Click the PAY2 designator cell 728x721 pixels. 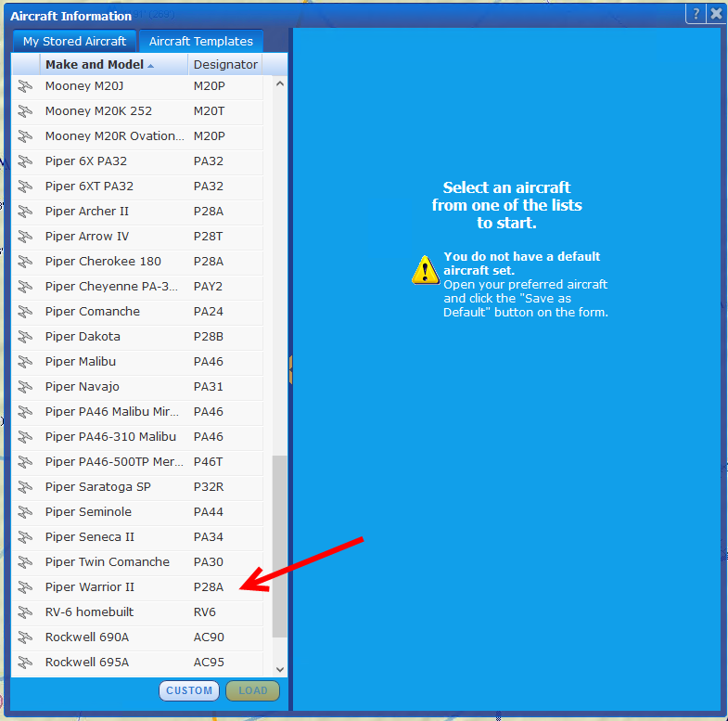[208, 287]
